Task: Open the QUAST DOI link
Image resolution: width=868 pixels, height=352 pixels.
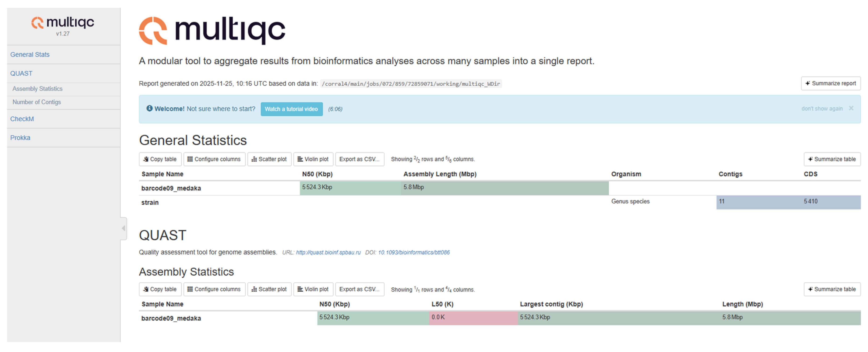Action: pyautogui.click(x=414, y=252)
